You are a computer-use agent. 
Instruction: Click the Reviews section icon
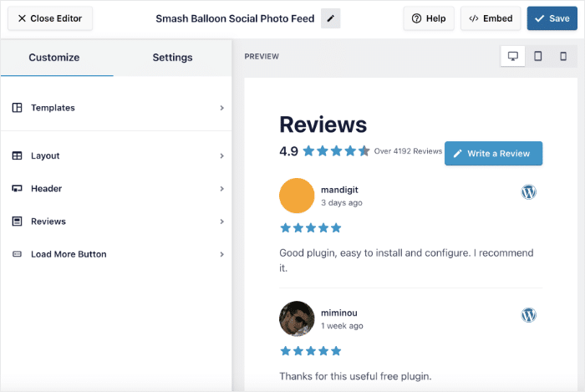point(18,221)
